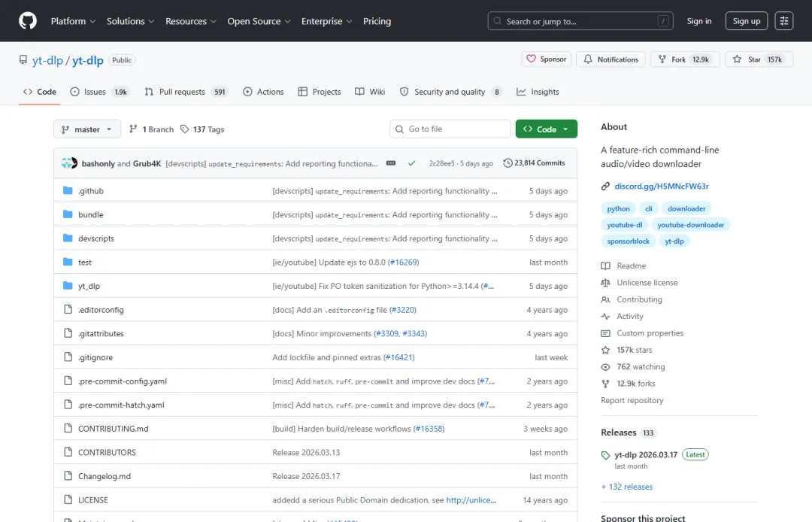This screenshot has height=522, width=812.
Task: Open .pre-commit-config.yaml file
Action: point(123,381)
